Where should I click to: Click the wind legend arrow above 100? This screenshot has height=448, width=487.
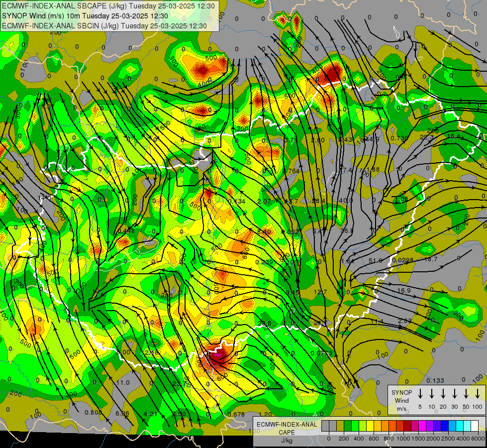click(x=478, y=394)
